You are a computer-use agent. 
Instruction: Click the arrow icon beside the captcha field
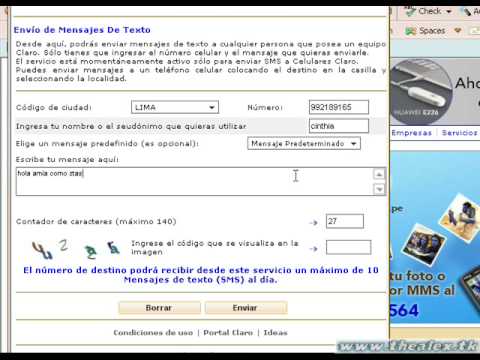(x=313, y=249)
